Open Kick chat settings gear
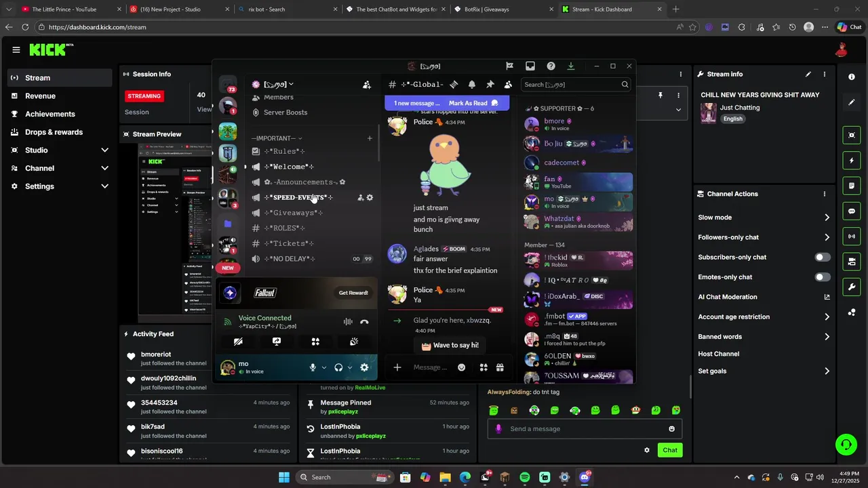 [647, 450]
